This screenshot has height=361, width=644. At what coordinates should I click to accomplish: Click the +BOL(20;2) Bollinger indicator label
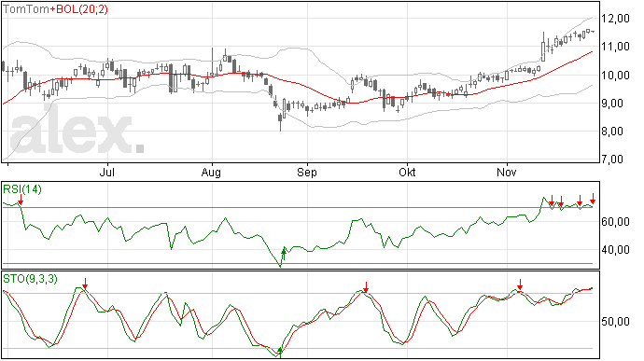click(x=78, y=9)
